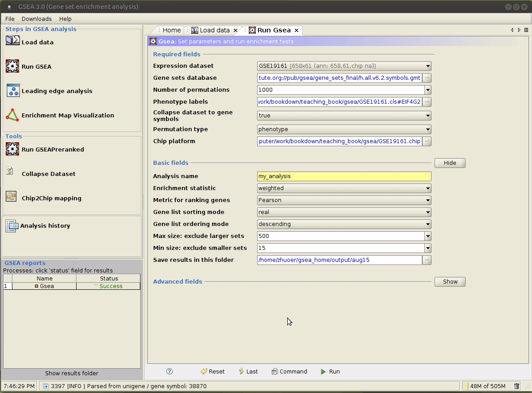Expand the Gsea row in reports table
The height and width of the screenshot is (393, 532).
37,286
